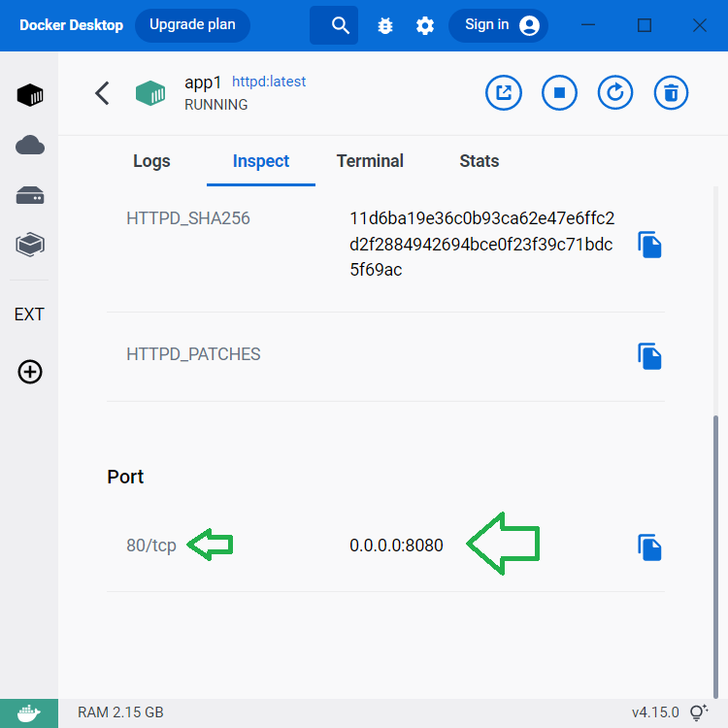This screenshot has height=728, width=728.
Task: Click the app1 container name
Action: click(203, 83)
